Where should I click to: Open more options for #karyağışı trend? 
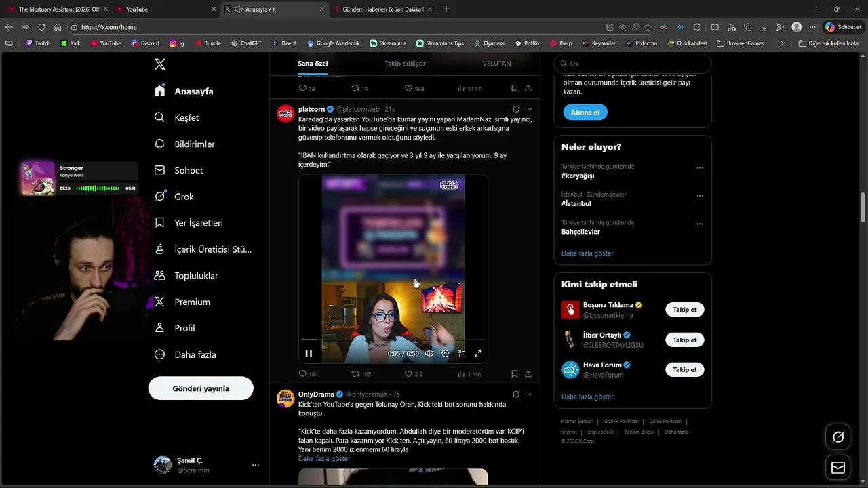click(x=700, y=168)
